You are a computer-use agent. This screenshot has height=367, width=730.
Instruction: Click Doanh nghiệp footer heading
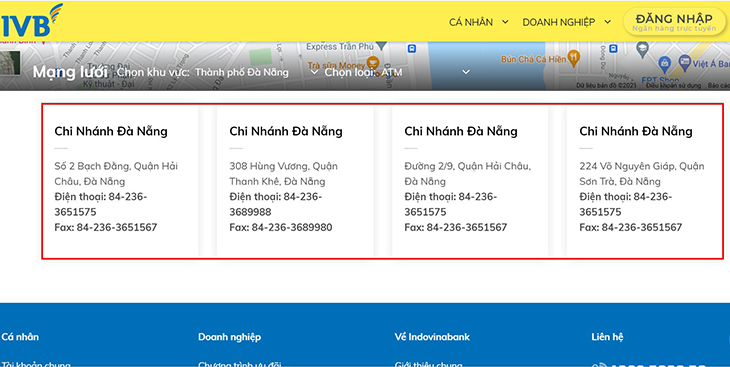click(230, 337)
